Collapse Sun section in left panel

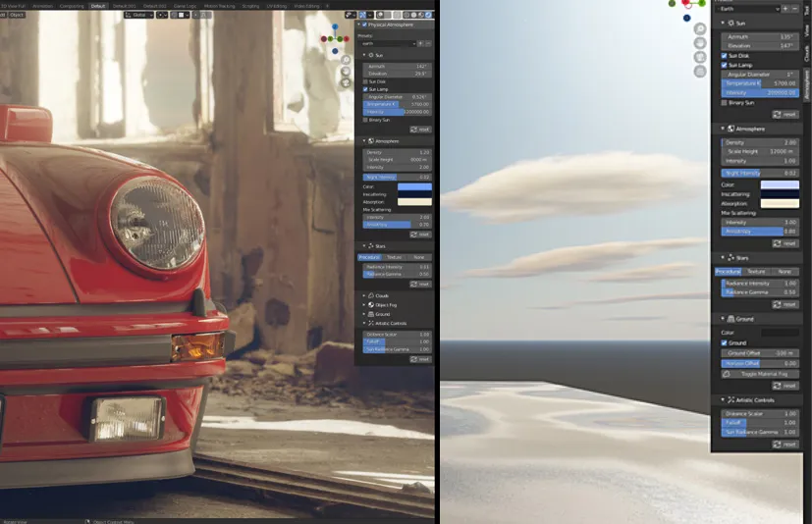coord(364,55)
